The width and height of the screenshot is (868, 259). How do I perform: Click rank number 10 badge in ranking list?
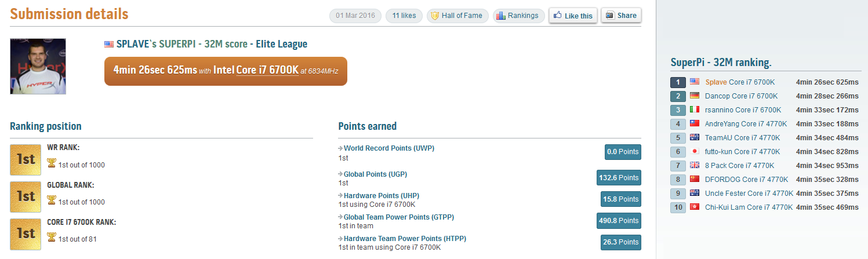678,207
